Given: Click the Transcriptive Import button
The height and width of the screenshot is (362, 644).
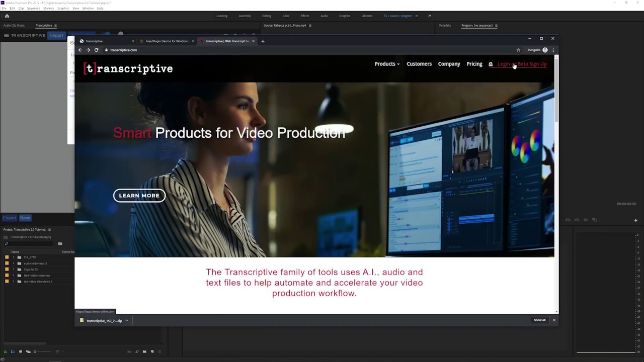Looking at the screenshot, I should click(56, 35).
